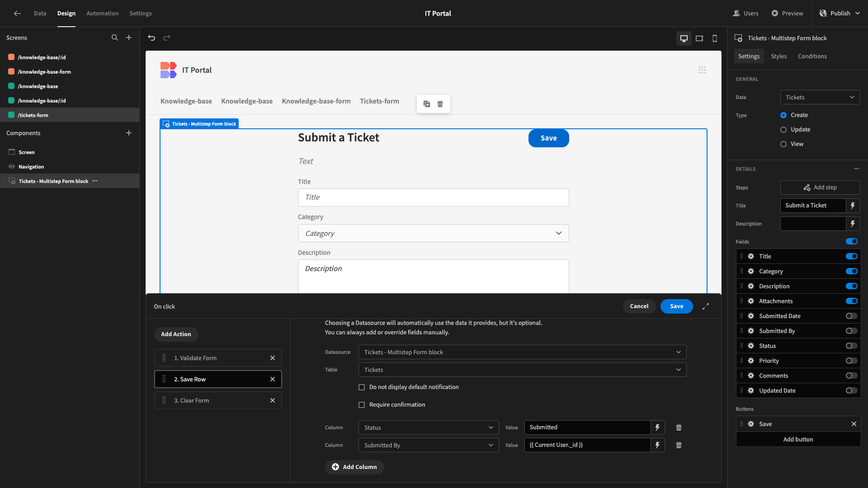Open the Datasource dropdown

[x=522, y=352]
